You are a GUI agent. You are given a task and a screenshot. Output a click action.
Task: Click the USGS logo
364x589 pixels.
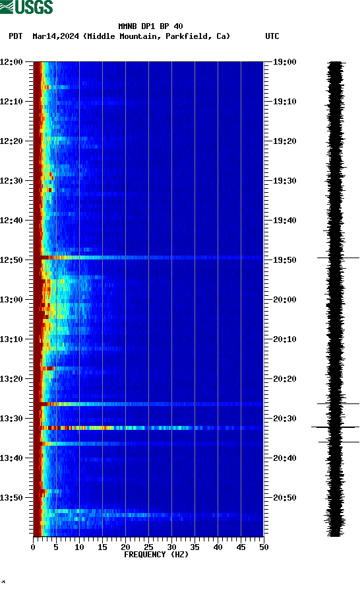(x=26, y=7)
